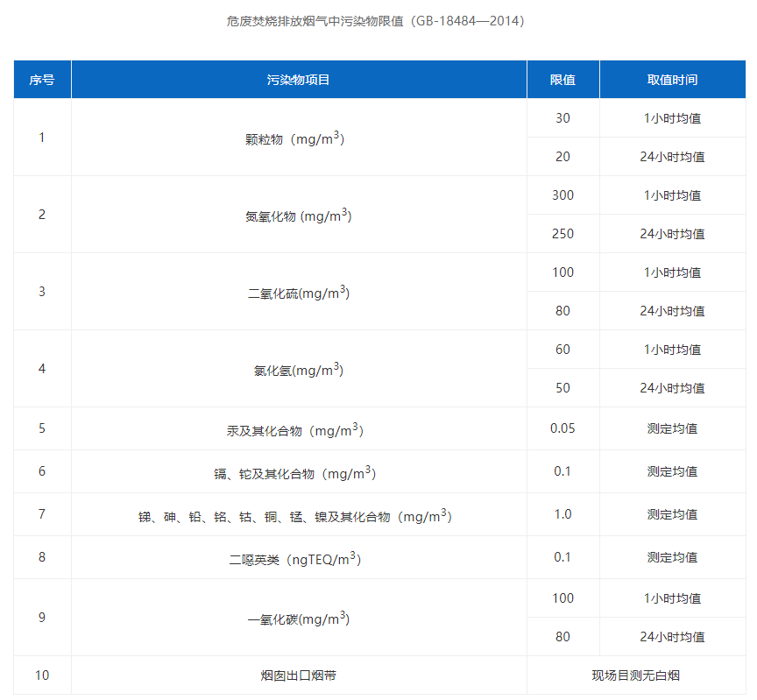Select the 二氧化硫 pollutant cell

pos(298,293)
